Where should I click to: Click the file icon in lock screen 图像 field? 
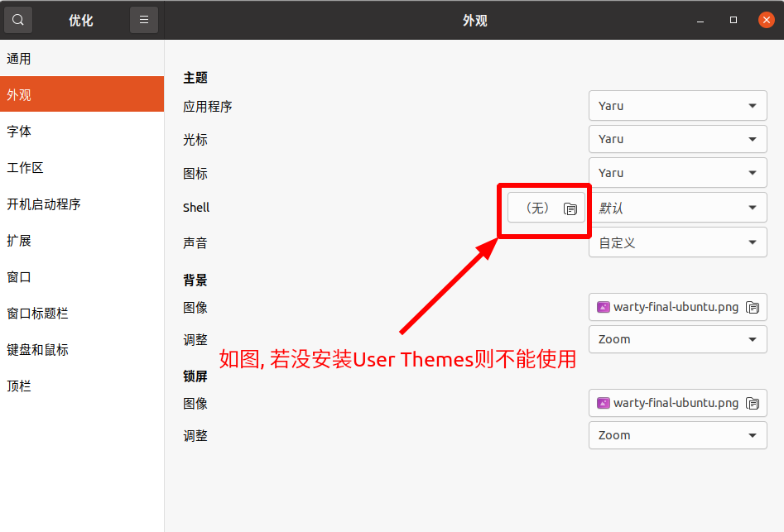(753, 403)
